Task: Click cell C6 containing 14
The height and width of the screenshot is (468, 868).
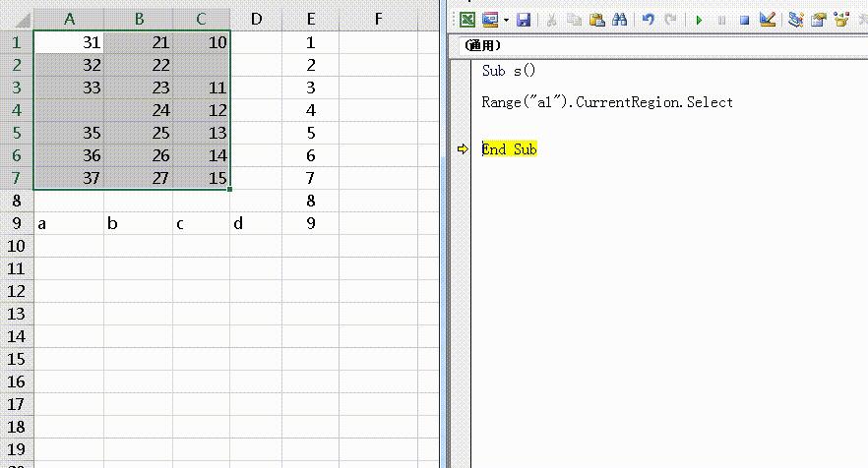Action: (x=202, y=155)
